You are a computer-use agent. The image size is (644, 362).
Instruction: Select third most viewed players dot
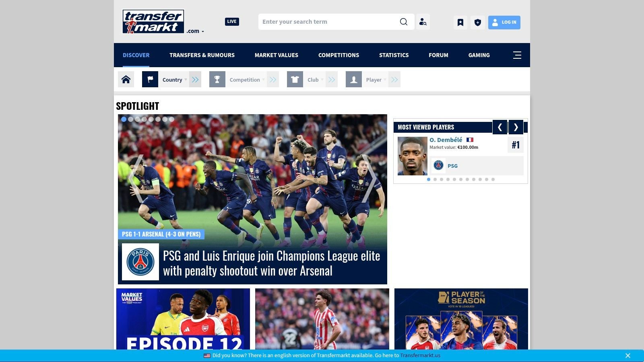point(442,179)
